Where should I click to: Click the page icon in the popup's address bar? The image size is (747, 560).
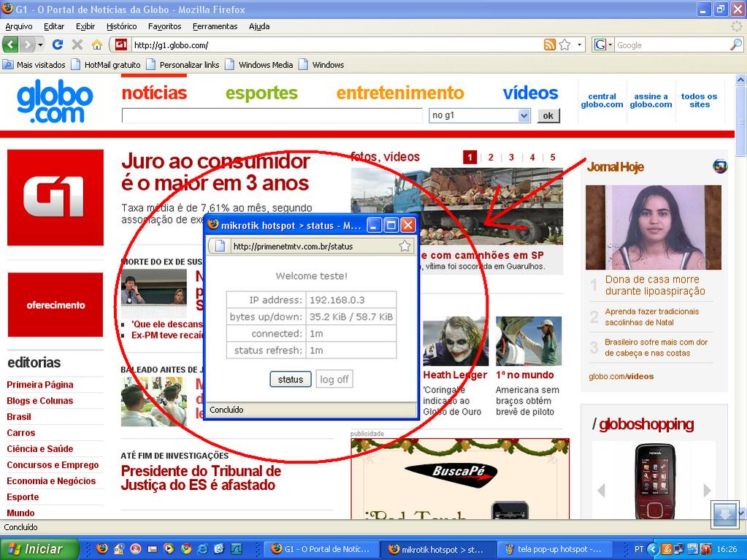[x=220, y=246]
